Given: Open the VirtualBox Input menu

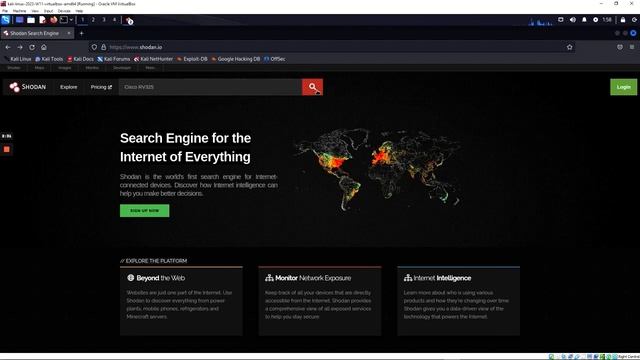Looking at the screenshot, I should click(x=49, y=11).
